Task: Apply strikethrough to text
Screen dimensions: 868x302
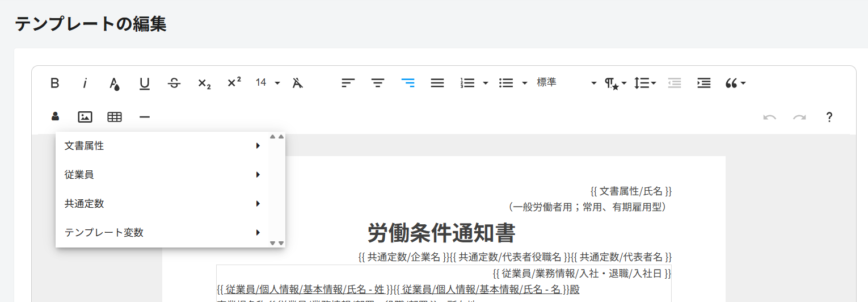Action: tap(174, 83)
